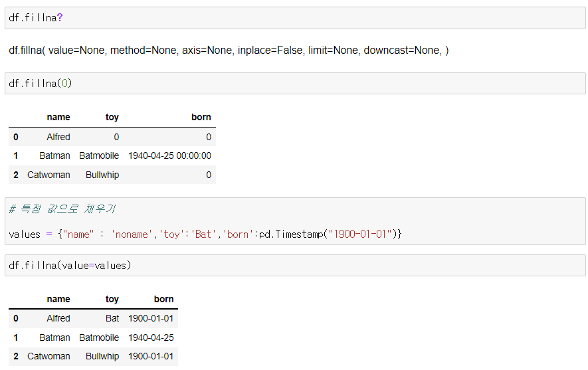The image size is (588, 370).
Task: Select 'Catwoman' cell in first table
Action: 49,175
